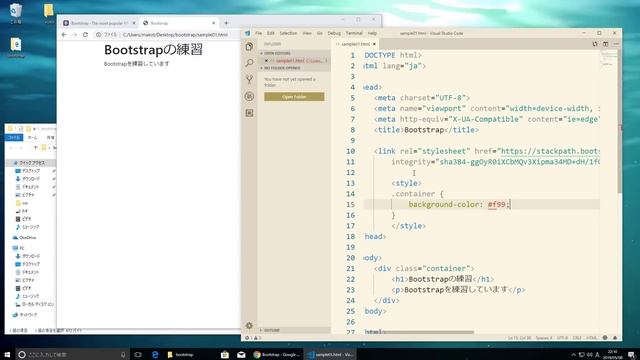Click the split editor icon in VS Code
This screenshot has width=640, height=360.
606,44
